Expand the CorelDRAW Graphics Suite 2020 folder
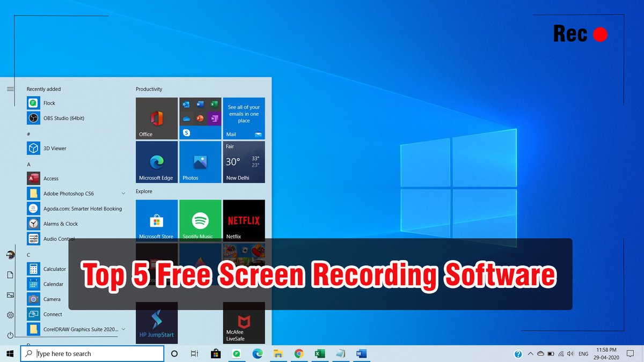This screenshot has width=644, height=362. pos(123,329)
